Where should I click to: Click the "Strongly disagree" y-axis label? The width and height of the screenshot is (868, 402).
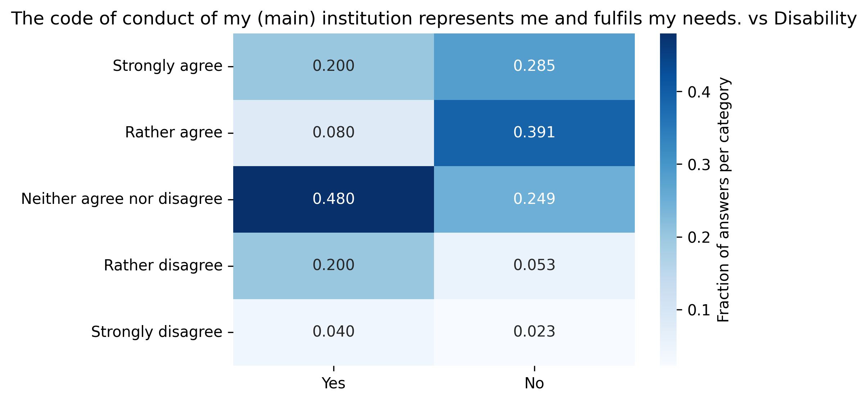pos(157,332)
